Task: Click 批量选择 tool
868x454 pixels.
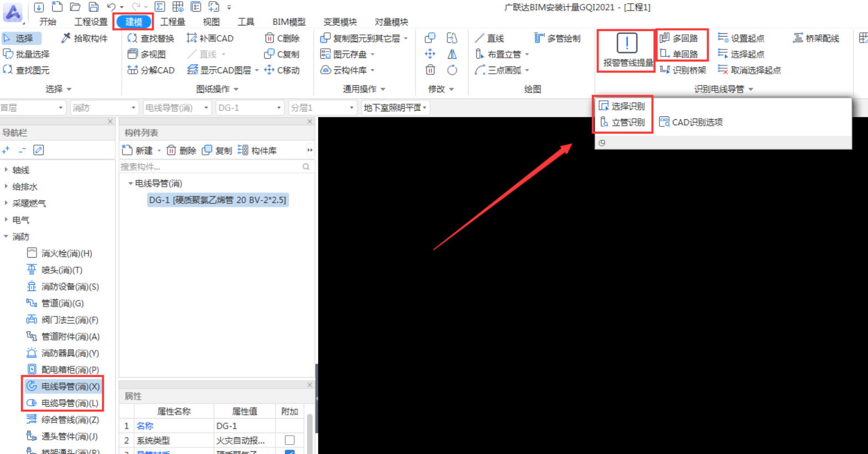Action: tap(26, 54)
